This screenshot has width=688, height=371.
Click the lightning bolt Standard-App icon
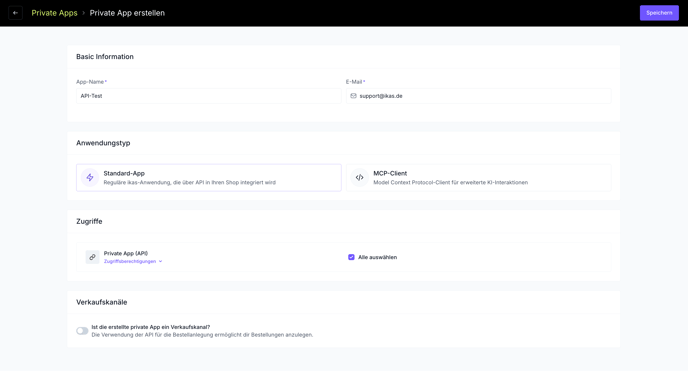point(90,178)
